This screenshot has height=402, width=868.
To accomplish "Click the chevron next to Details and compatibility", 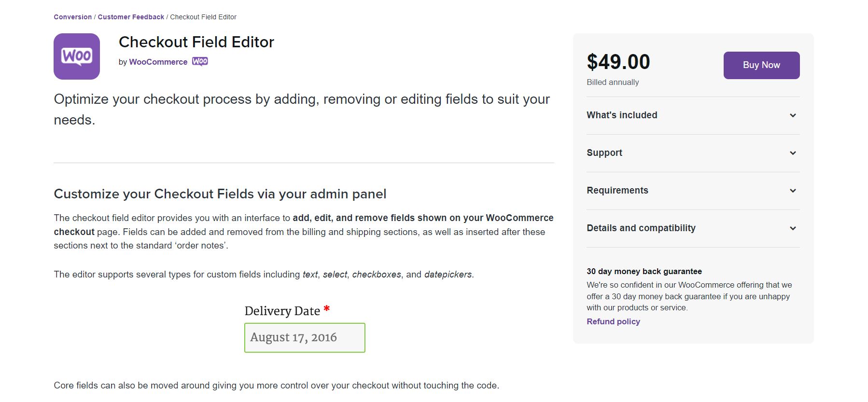I will [x=793, y=228].
